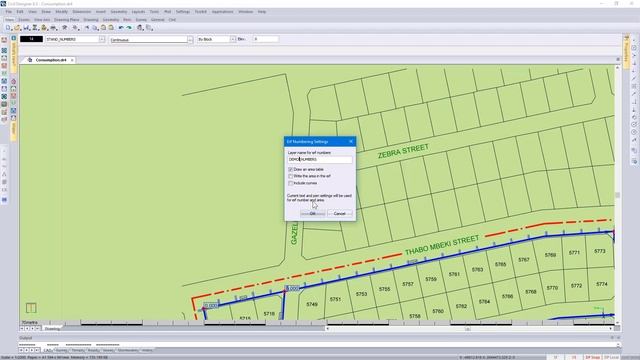Click the Copy icon in toolbar
Viewport: 640px width, 360px height.
(95, 28)
